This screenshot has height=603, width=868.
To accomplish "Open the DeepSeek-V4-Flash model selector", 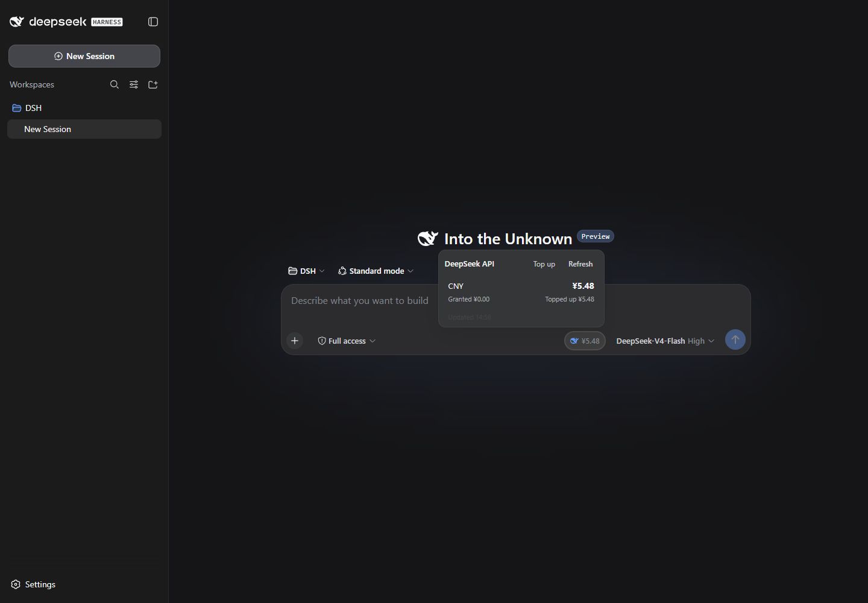I will click(665, 341).
